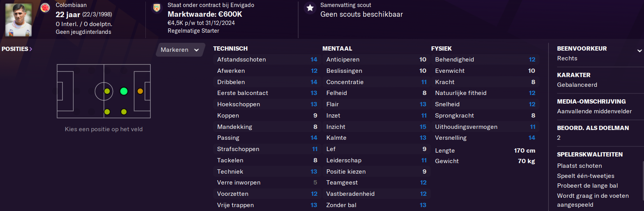Select the yellow-green dot in the centre circle
The height and width of the screenshot is (211, 644).
point(107,91)
